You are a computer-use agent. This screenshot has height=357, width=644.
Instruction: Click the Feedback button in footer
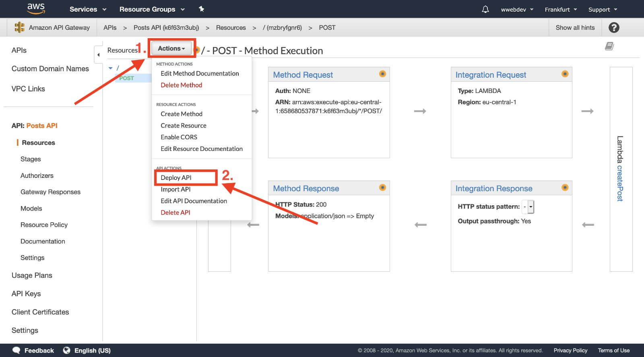click(x=39, y=350)
